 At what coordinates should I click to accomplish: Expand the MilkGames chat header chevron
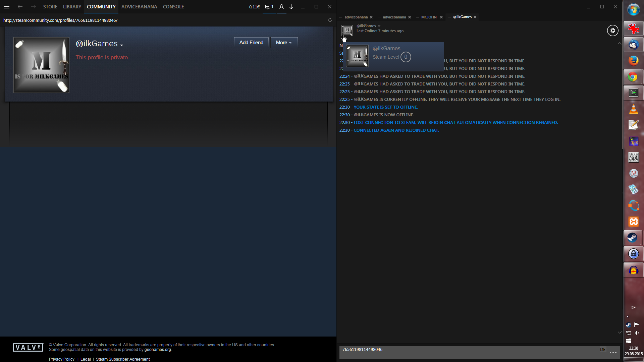tap(379, 26)
